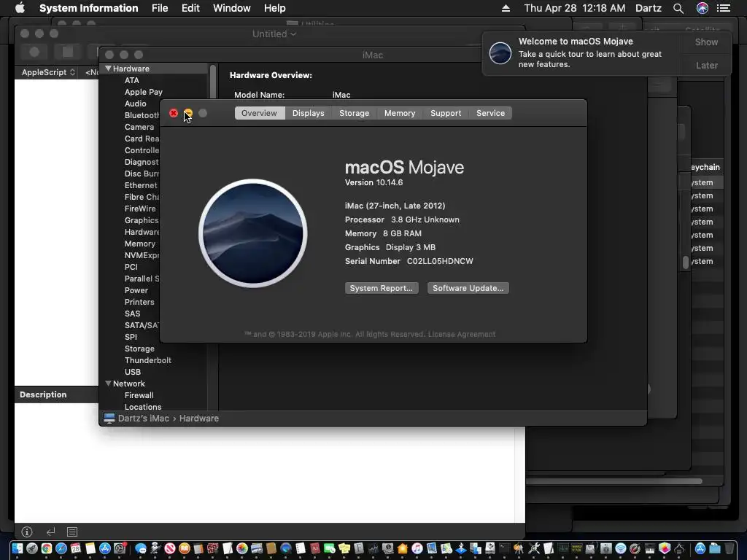Image resolution: width=747 pixels, height=560 pixels.
Task: Open the AppleScript language dropdown
Action: click(48, 72)
